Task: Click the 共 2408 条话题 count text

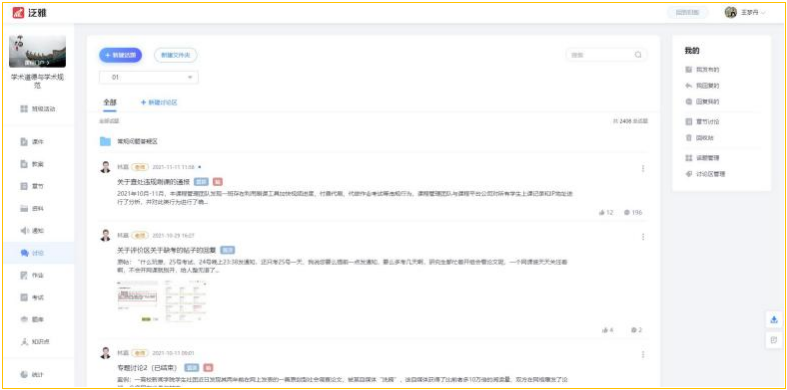Action: pyautogui.click(x=630, y=121)
